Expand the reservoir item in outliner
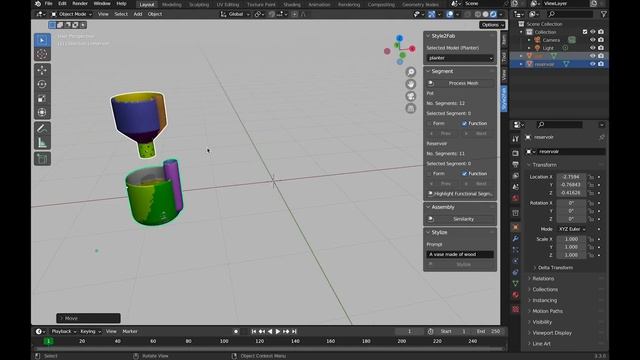 (x=521, y=64)
